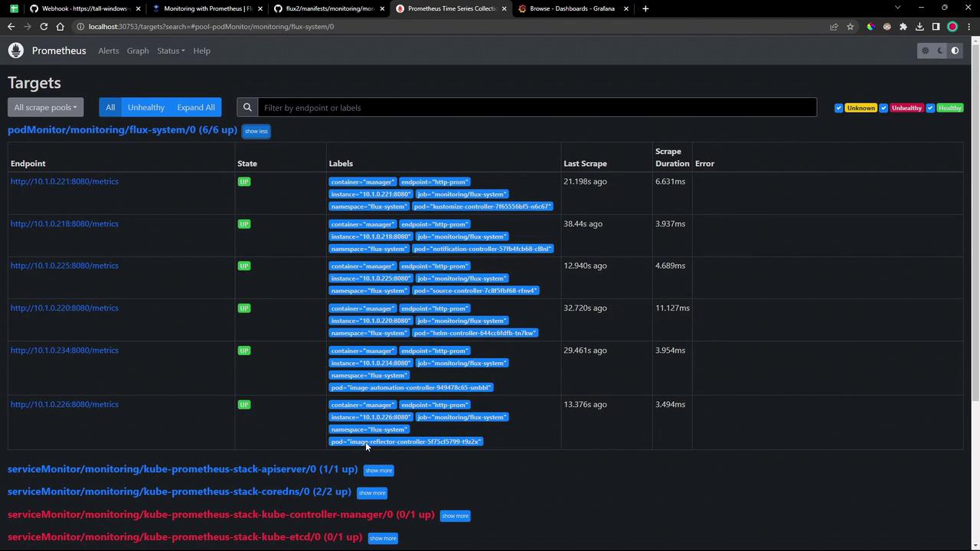Open endpoint http://10.1.0.226:8080/metrics
Screen dimensions: 980x551
[x=64, y=404]
